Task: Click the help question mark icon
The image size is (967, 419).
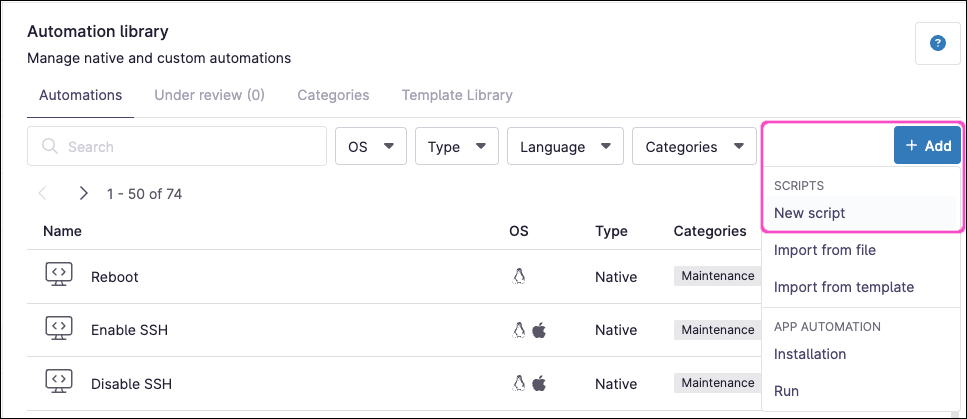Action: point(937,43)
